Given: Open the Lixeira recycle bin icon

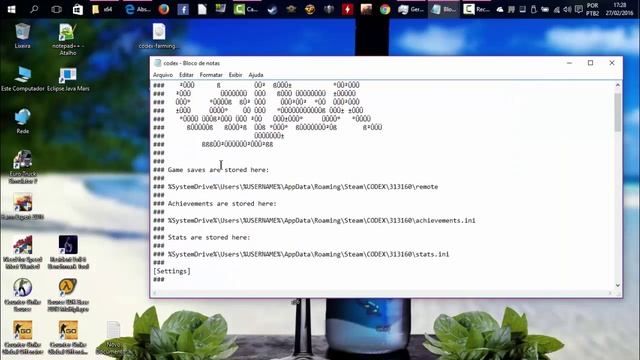Looking at the screenshot, I should pyautogui.click(x=22, y=36).
